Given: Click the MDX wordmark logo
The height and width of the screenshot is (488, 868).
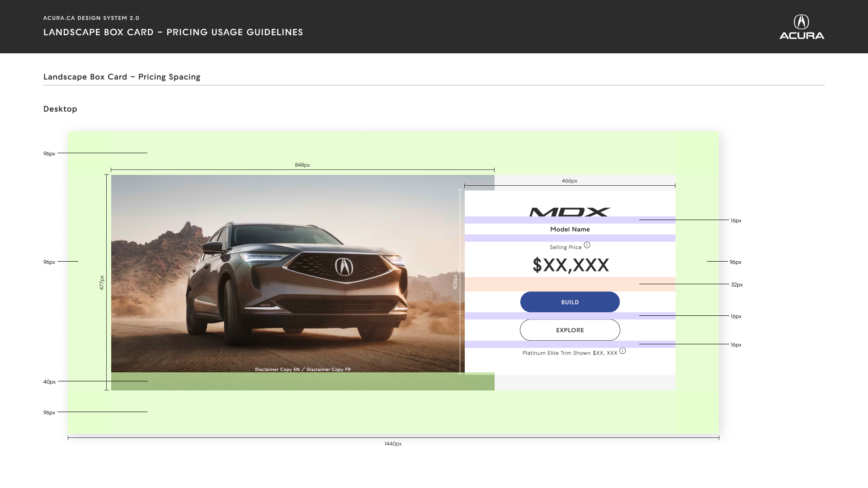Looking at the screenshot, I should tap(570, 212).
